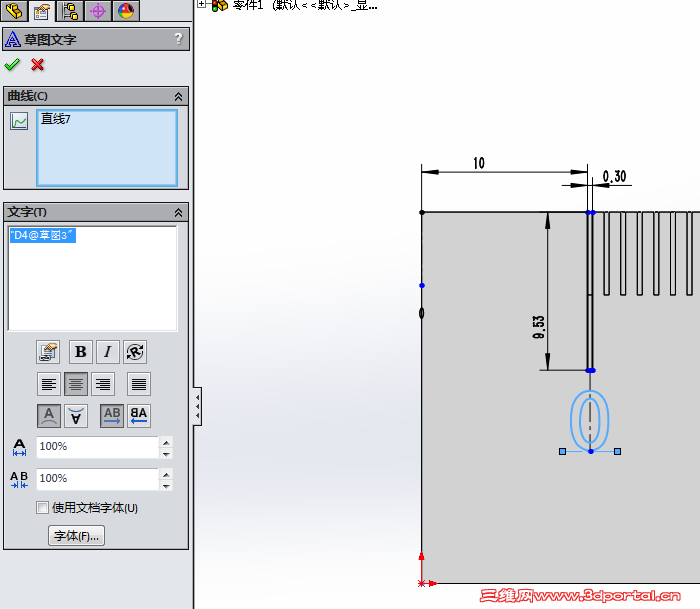
Task: Increase the character spacing value
Action: (166, 474)
